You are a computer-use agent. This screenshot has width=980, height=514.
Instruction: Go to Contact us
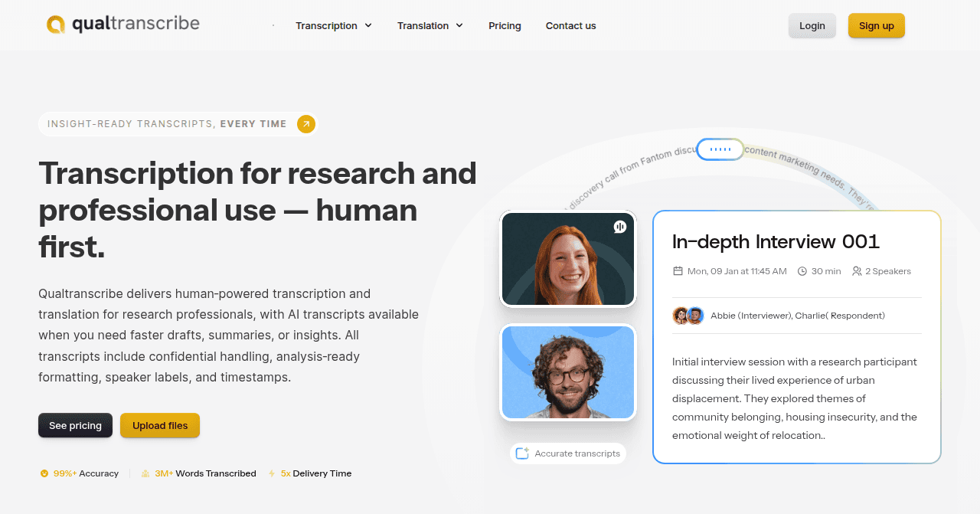[x=570, y=25]
